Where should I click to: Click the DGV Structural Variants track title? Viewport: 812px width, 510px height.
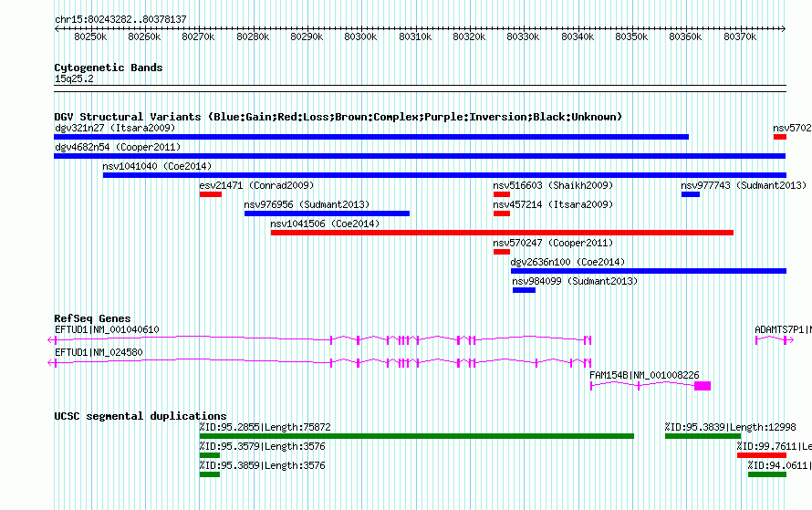pyautogui.click(x=338, y=117)
